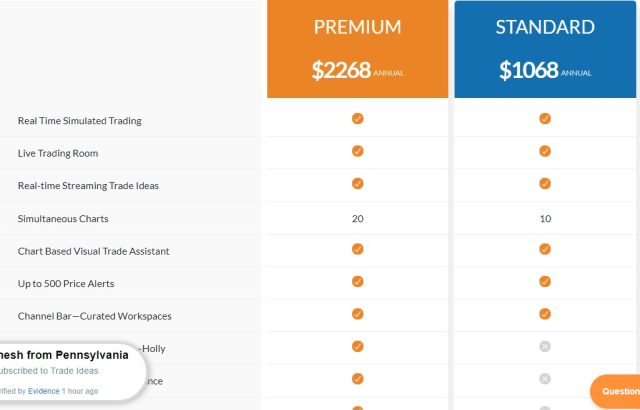Click Premium checkmark for Live Trading Room
Screen dimensions: 640x410
357,151
